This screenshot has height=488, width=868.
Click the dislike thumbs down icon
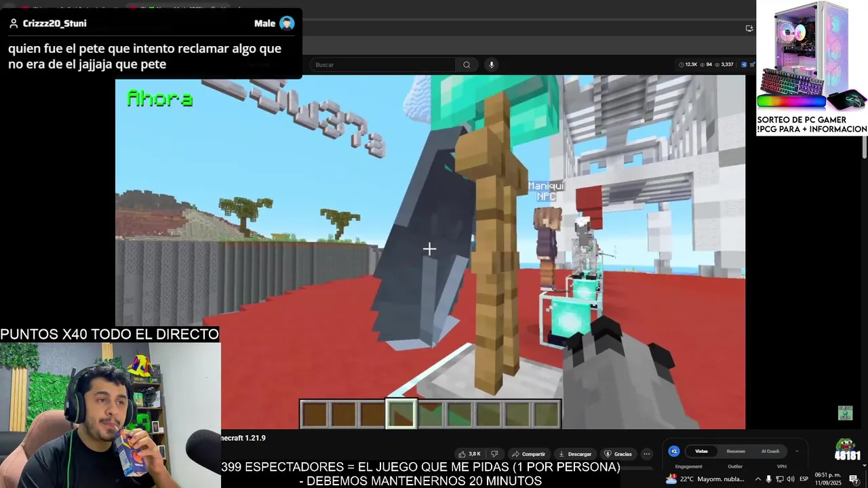coord(494,454)
